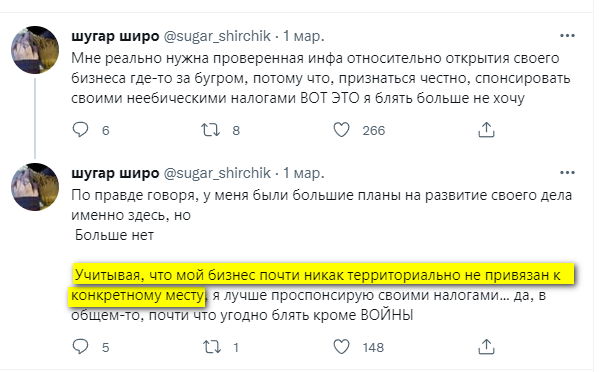Open first tweet text about бизнеса за бугром
The height and width of the screenshot is (372, 610).
point(321,78)
